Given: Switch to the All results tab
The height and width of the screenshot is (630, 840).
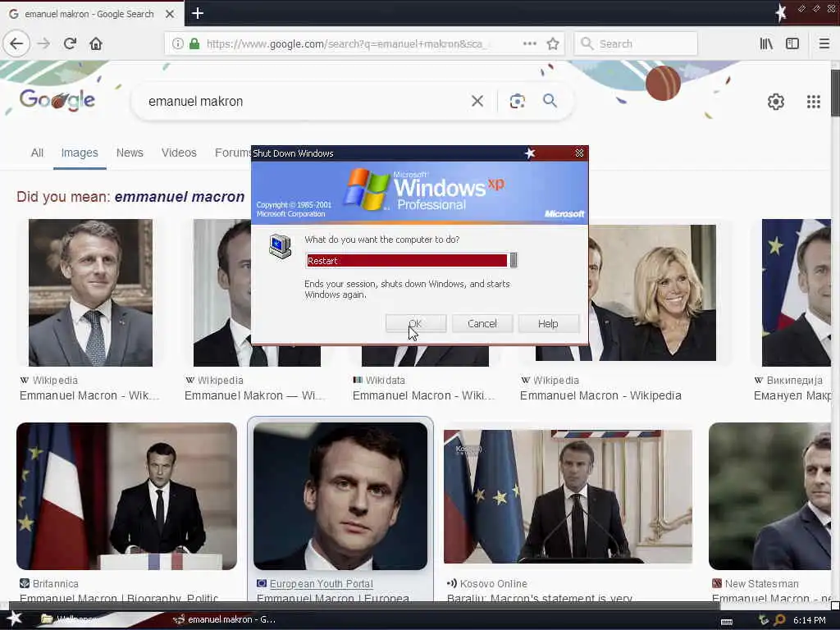Looking at the screenshot, I should tap(37, 153).
